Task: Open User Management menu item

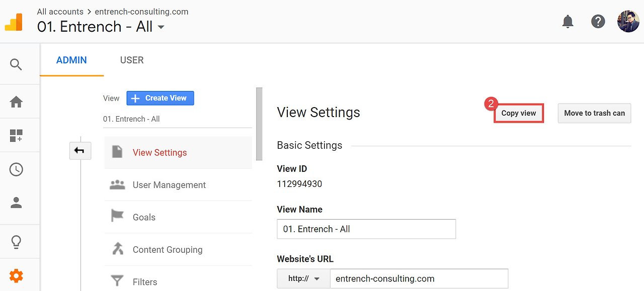Action: click(178, 185)
